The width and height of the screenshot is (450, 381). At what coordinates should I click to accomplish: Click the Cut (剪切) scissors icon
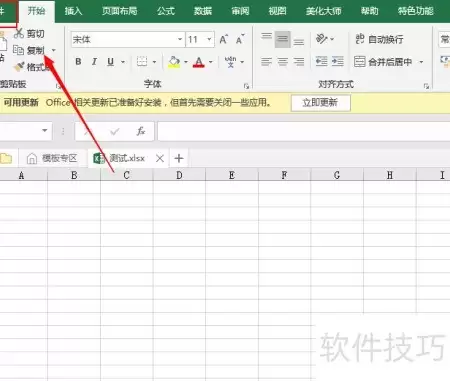19,33
